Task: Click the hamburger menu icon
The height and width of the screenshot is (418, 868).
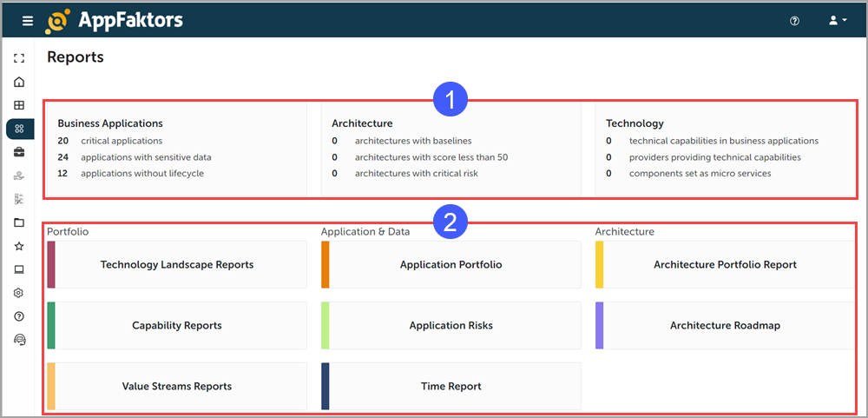Action: (28, 21)
